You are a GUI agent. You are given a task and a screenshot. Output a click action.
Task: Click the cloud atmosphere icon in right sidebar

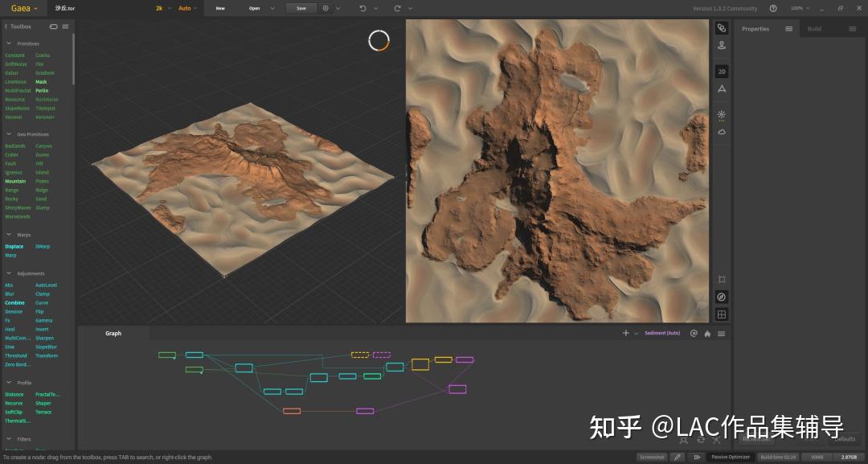(x=721, y=132)
